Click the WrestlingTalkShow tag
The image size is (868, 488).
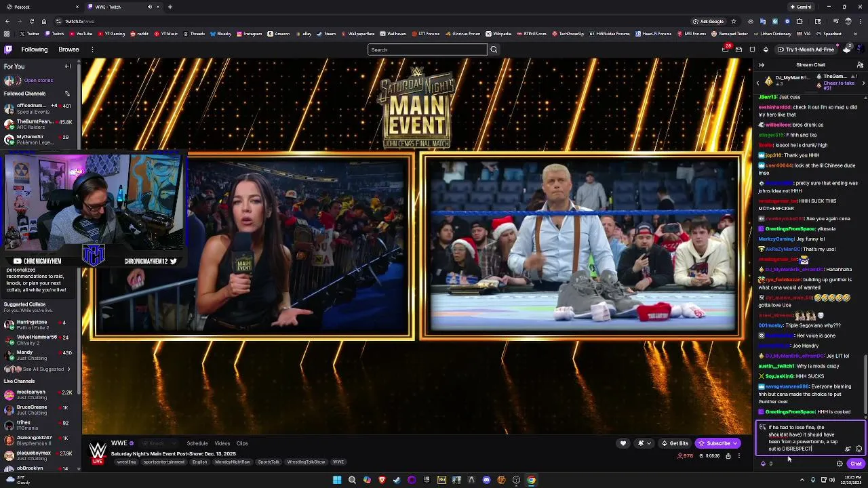pos(306,462)
